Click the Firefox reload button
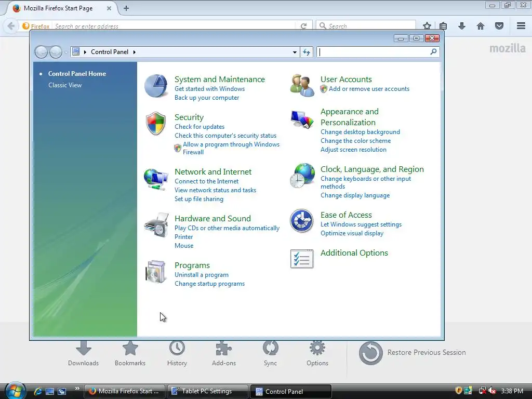 [x=303, y=26]
